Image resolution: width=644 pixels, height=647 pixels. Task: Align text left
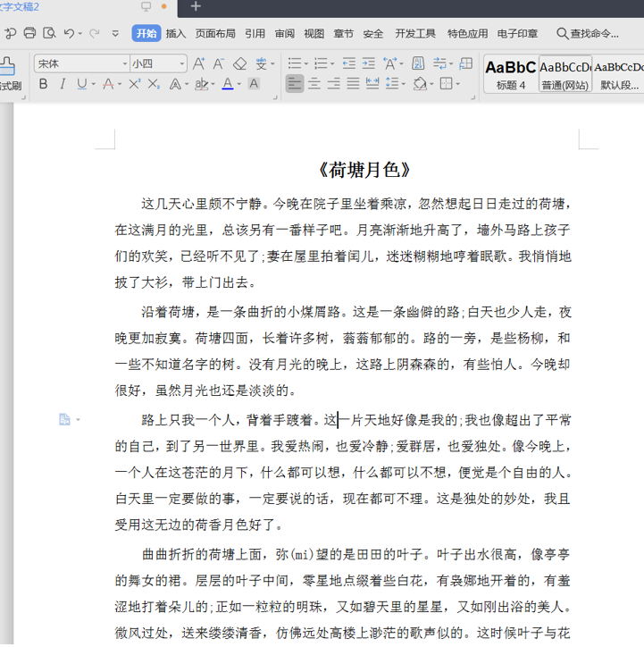coord(295,84)
